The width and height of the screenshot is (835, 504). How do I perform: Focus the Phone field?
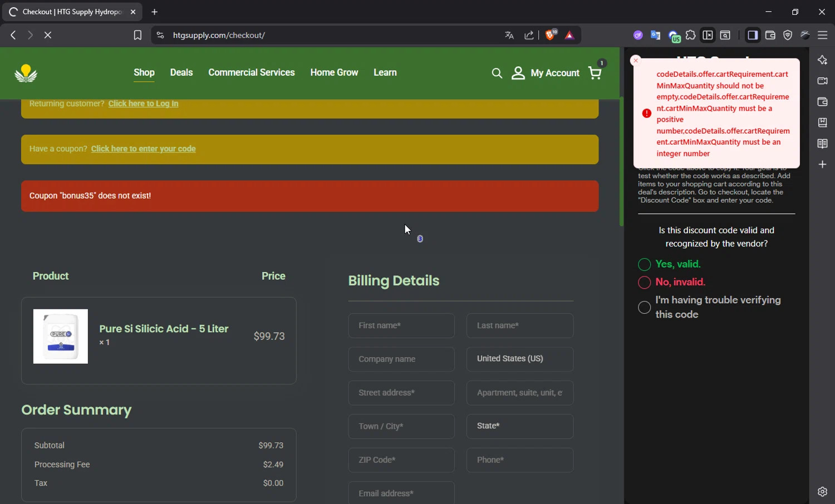tap(520, 460)
